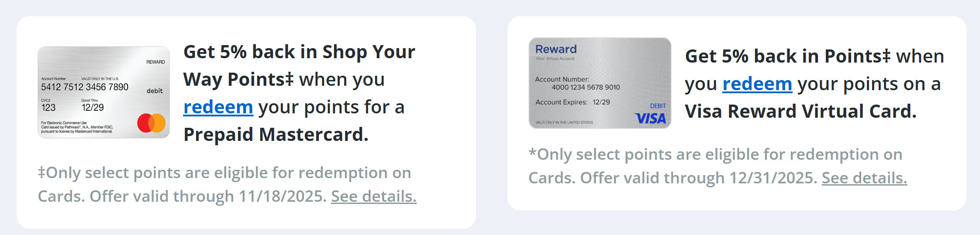The image size is (980, 235).
Task: Click the blue Reward wordmark on Visa card
Action: point(556,49)
